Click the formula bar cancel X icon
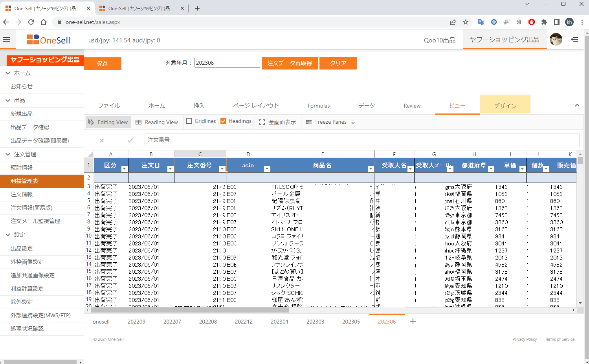 [102, 140]
